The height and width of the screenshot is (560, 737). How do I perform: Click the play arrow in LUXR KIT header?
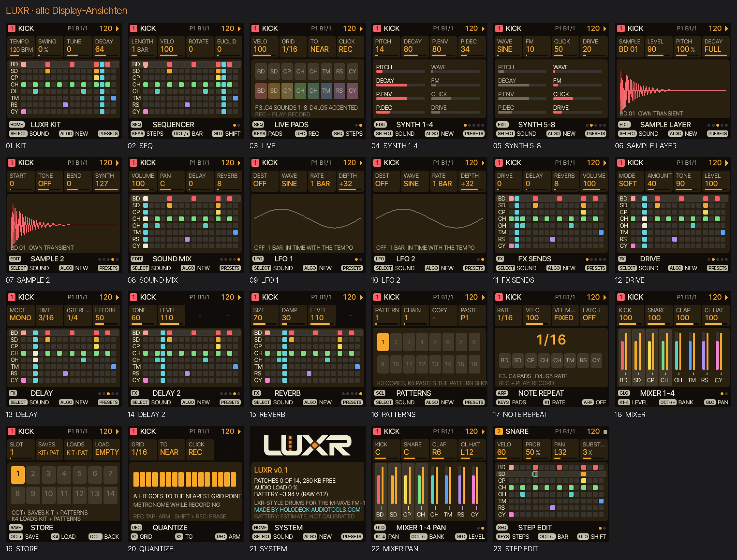118,29
